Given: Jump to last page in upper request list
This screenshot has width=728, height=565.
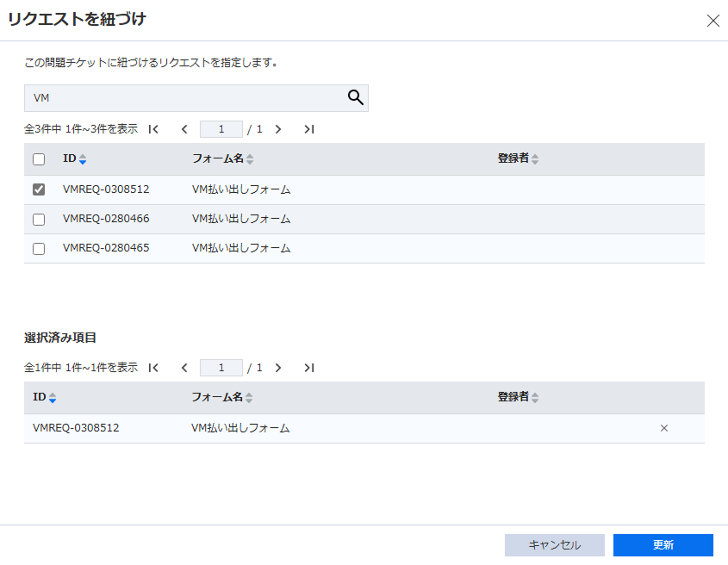Looking at the screenshot, I should (308, 129).
